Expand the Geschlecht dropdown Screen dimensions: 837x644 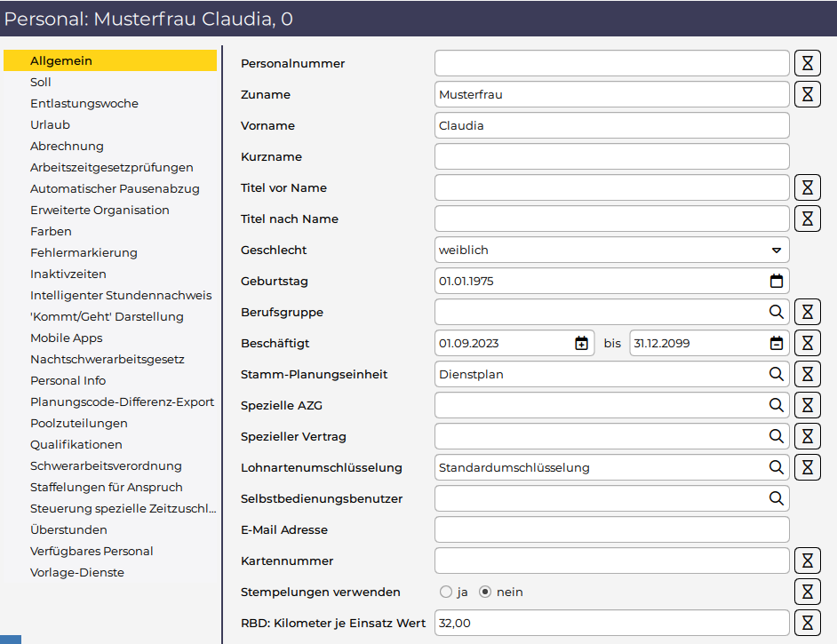coord(777,250)
